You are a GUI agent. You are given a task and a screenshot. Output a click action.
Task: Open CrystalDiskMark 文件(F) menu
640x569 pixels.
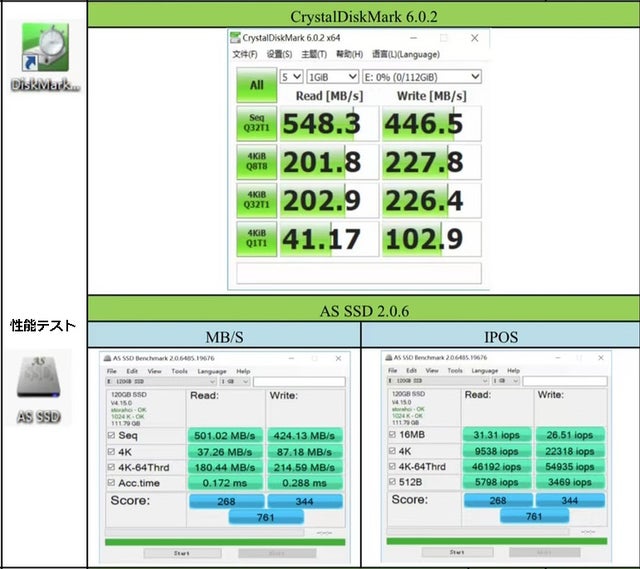click(x=244, y=54)
